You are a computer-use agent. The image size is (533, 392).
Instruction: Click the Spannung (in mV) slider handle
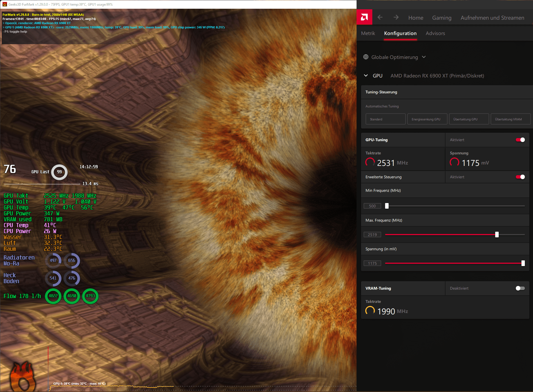(x=523, y=263)
